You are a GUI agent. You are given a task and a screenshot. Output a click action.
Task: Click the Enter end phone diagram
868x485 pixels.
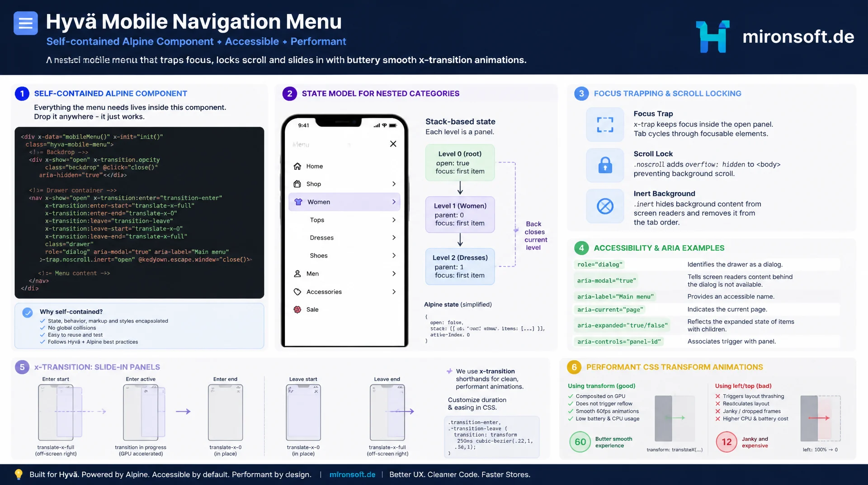click(x=225, y=412)
